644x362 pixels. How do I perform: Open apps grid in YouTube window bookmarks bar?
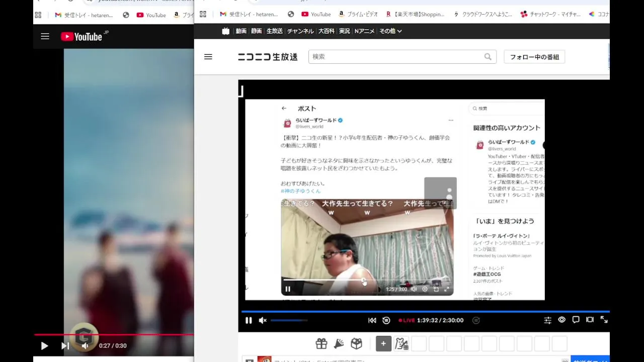coord(38,15)
